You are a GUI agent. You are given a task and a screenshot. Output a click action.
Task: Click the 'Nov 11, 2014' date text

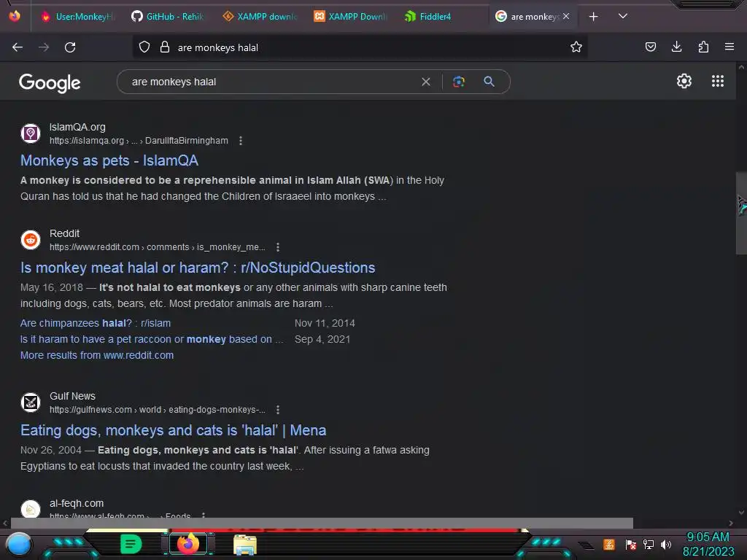pyautogui.click(x=325, y=323)
